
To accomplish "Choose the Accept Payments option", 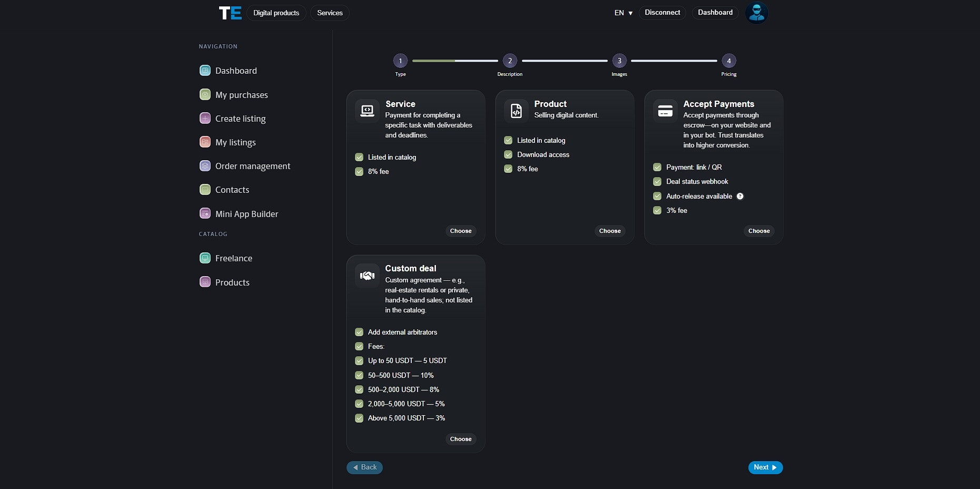I will coord(759,231).
